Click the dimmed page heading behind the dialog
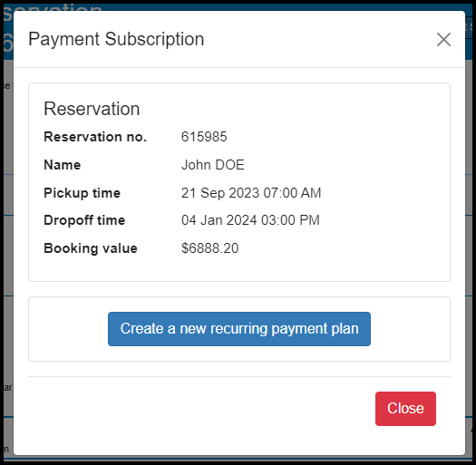 (52, 6)
